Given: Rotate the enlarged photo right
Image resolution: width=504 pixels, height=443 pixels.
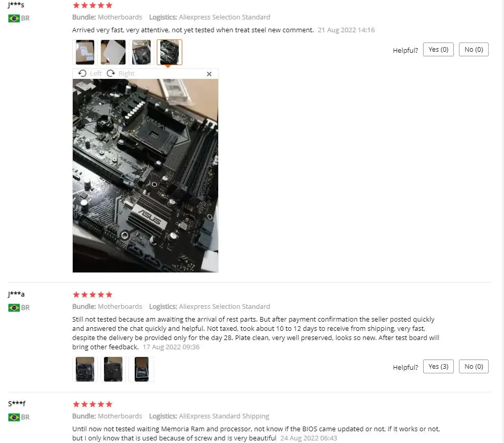Looking at the screenshot, I should click(x=120, y=73).
